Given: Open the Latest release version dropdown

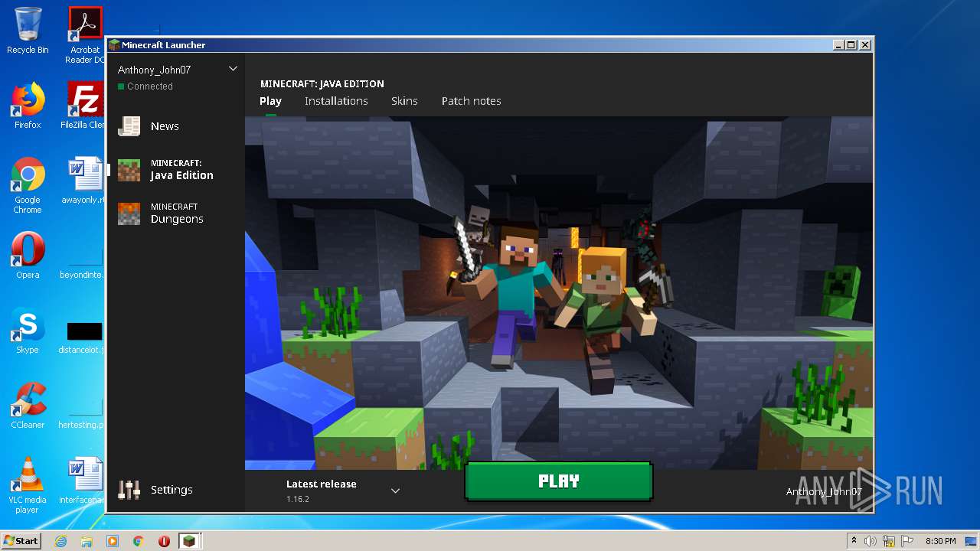Looking at the screenshot, I should point(395,491).
